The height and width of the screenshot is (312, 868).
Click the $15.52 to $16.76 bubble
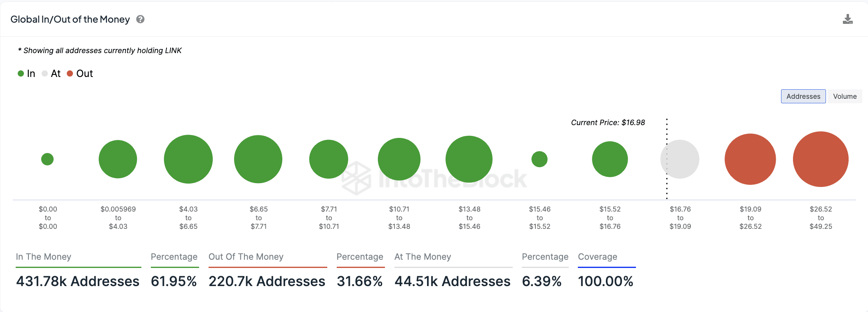coord(610,159)
